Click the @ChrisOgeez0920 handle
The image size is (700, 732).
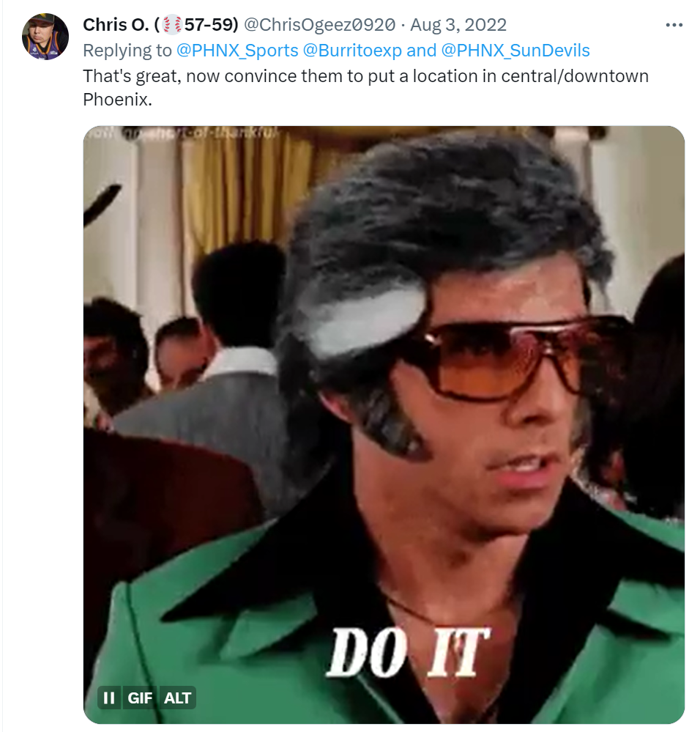319,25
